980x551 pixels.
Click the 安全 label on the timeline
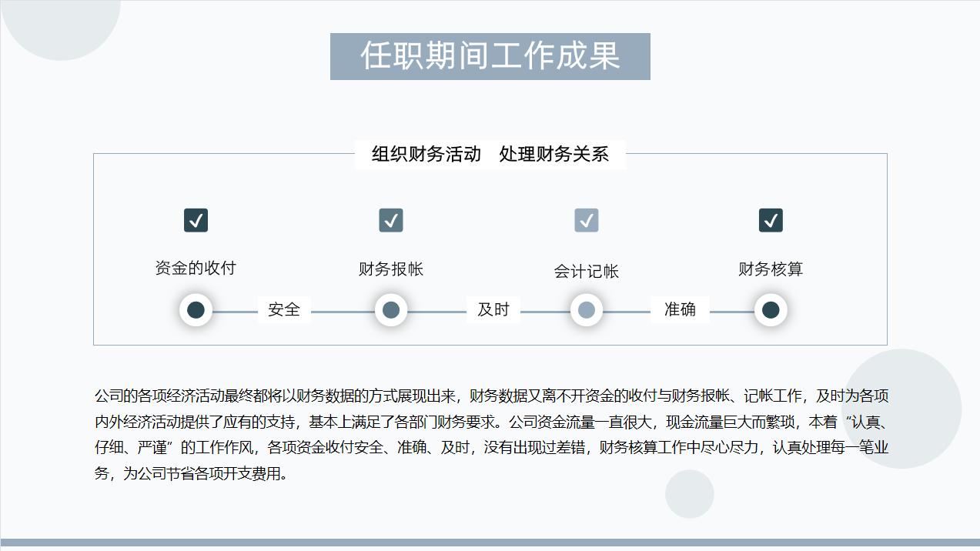coord(283,309)
